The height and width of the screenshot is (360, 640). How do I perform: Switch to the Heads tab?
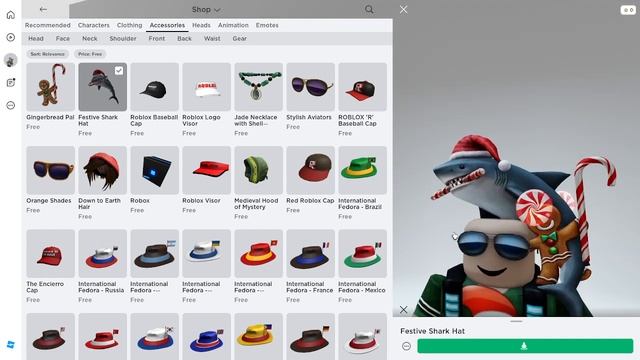pyautogui.click(x=201, y=25)
